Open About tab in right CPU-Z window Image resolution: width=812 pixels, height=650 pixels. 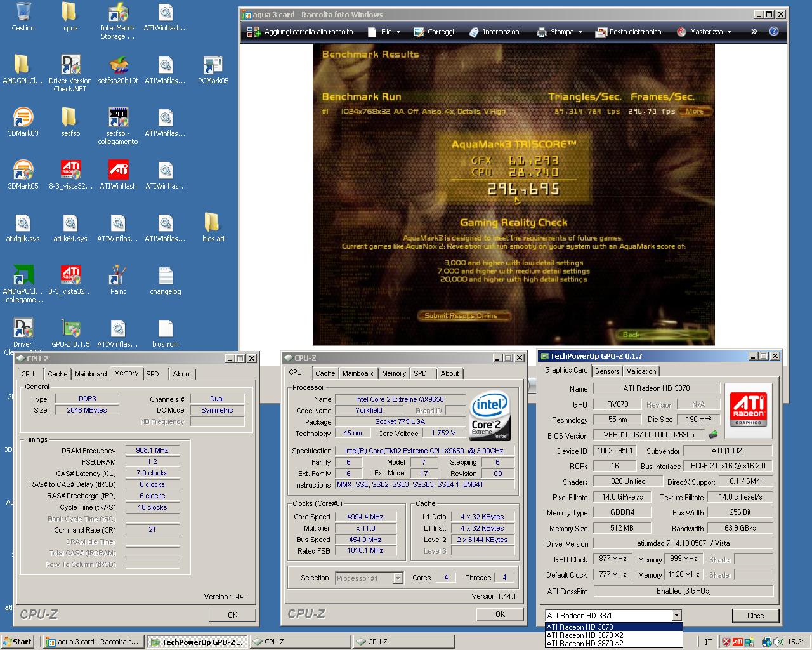[450, 373]
